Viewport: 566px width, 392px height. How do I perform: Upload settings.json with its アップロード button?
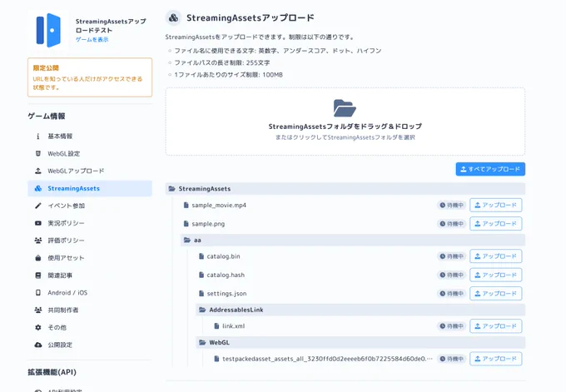pos(495,294)
